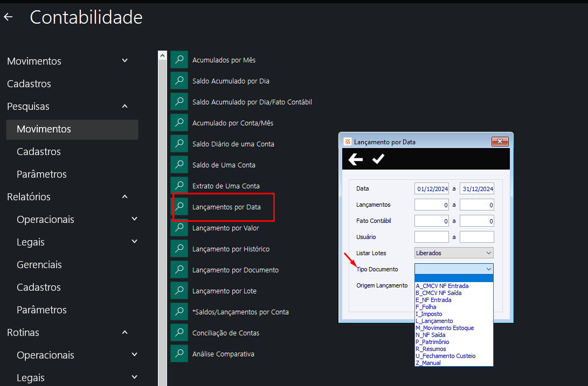Open search icon for Saldo Acumulado por Dia
The width and height of the screenshot is (588, 386).
179,81
